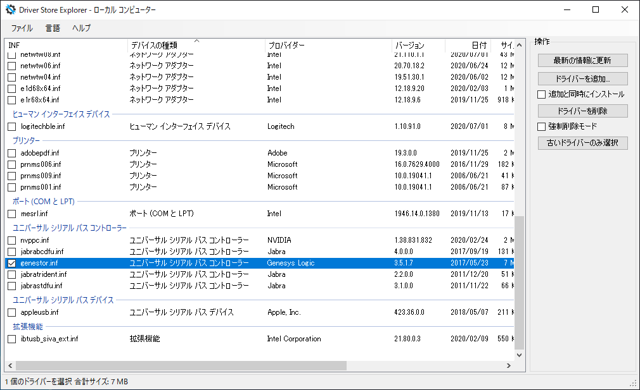Check the prnms006.inf checkbox
Image resolution: width=640 pixels, height=390 pixels.
(12, 164)
